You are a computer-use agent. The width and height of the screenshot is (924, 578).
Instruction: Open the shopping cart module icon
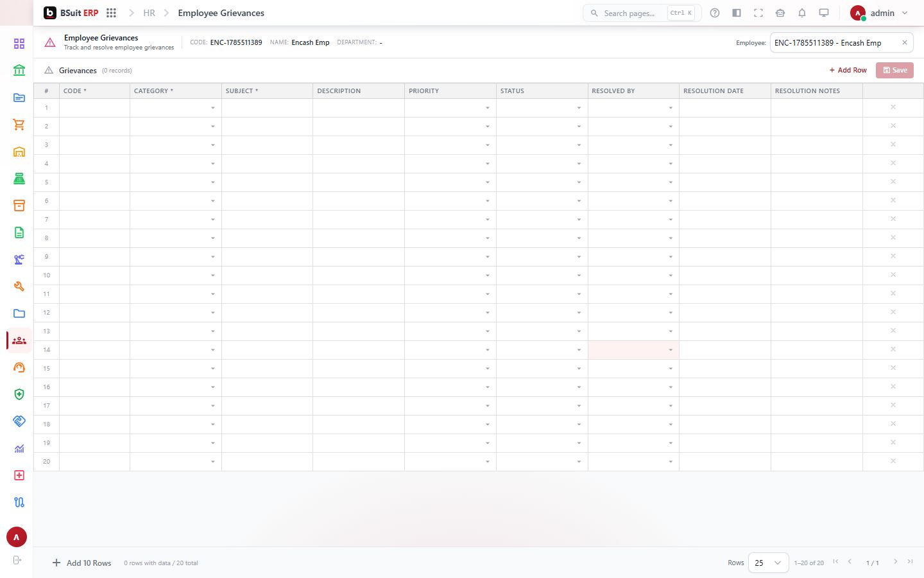(19, 125)
